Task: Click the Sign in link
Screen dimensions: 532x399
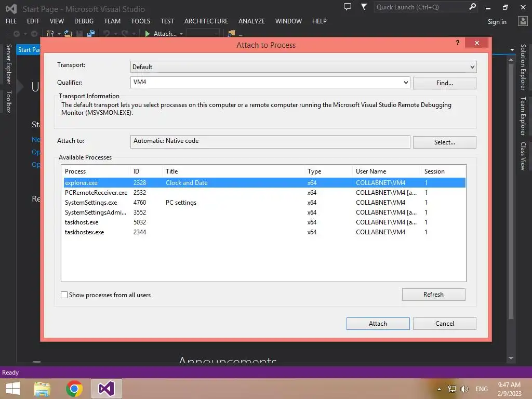Action: (x=497, y=22)
